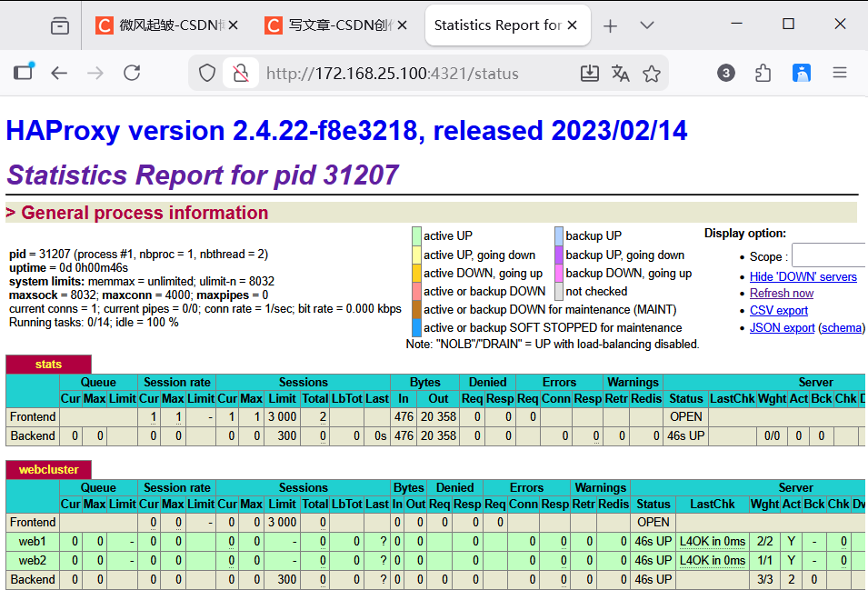Click the Statistics Report for pid 31207 heading
The height and width of the screenshot is (600, 868).
pos(203,175)
